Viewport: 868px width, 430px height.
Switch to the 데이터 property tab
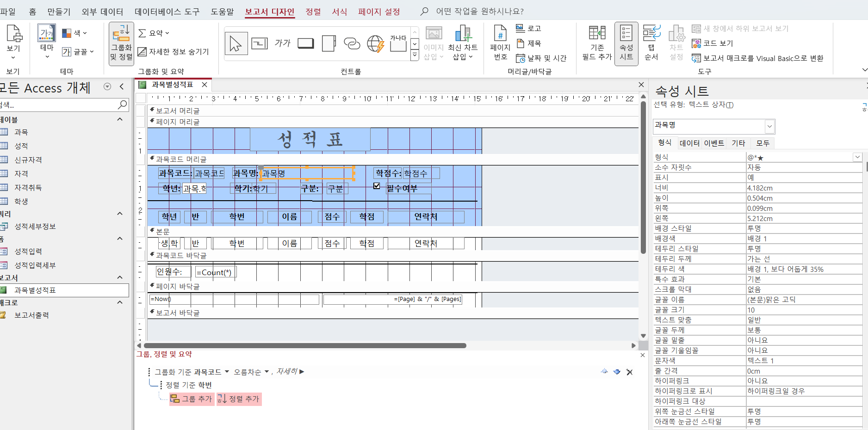(x=689, y=143)
